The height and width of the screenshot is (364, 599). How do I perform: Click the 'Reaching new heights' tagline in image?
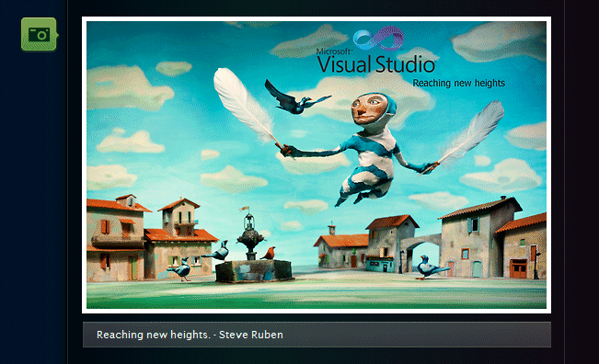click(x=458, y=83)
